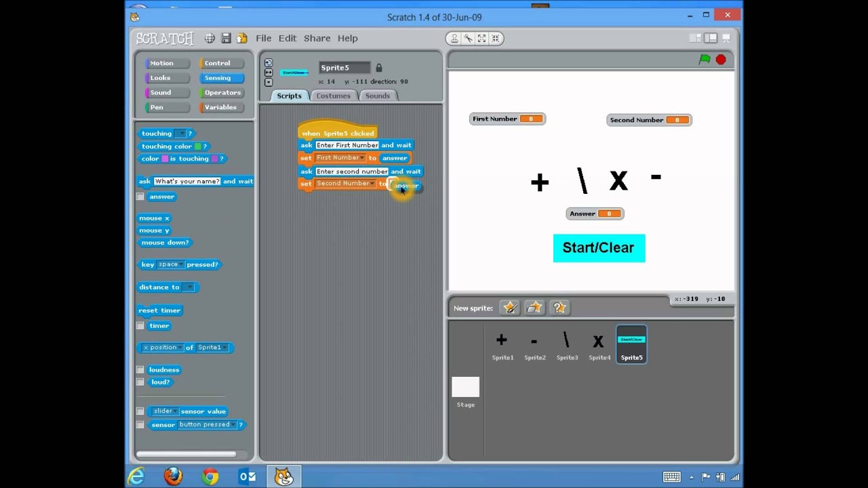The image size is (868, 488).
Task: Click the green flag to start
Action: tap(705, 60)
